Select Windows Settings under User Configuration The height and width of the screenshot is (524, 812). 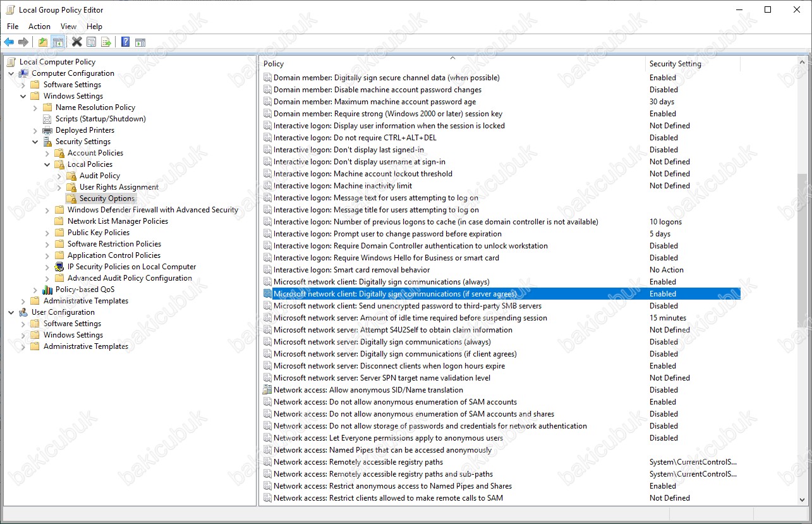pyautogui.click(x=73, y=335)
